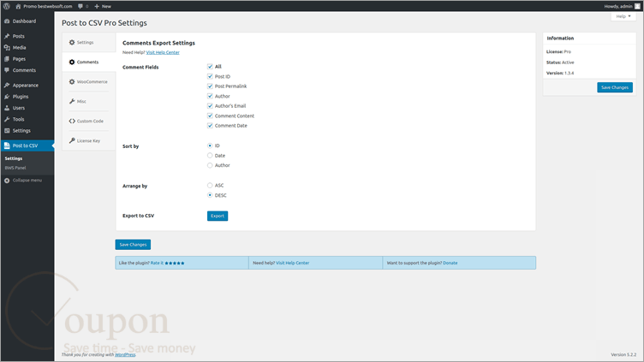
Task: Click the WordPress link in footer
Action: (125, 354)
